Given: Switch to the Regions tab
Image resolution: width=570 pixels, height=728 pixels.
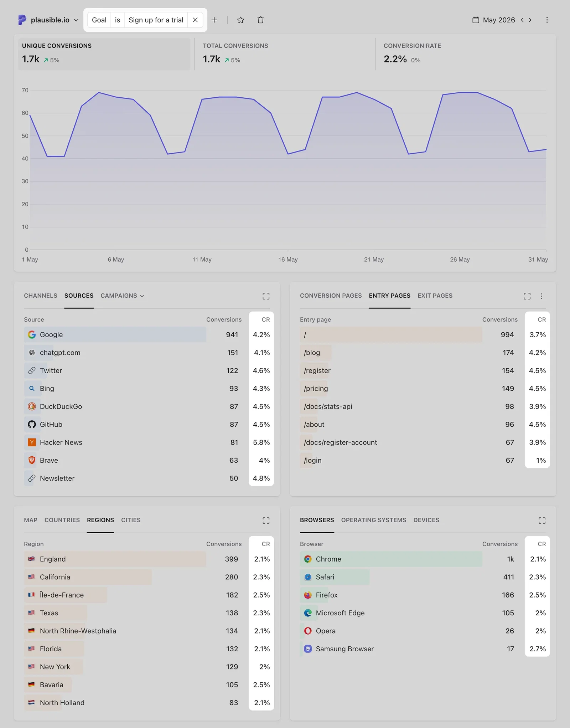Looking at the screenshot, I should (x=100, y=520).
